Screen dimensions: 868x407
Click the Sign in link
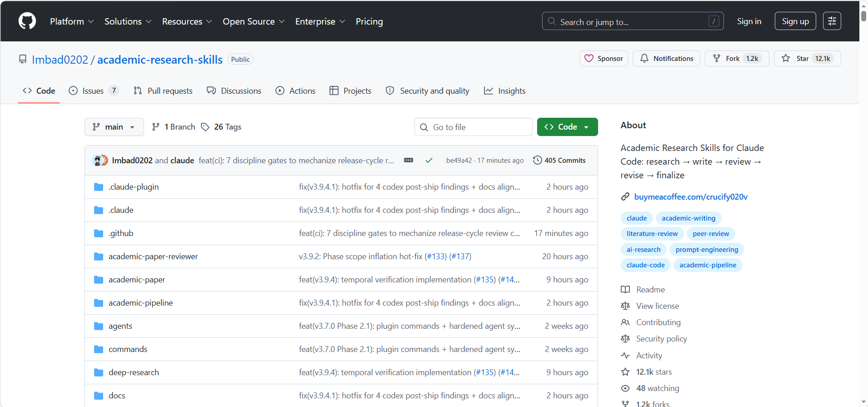click(x=749, y=21)
